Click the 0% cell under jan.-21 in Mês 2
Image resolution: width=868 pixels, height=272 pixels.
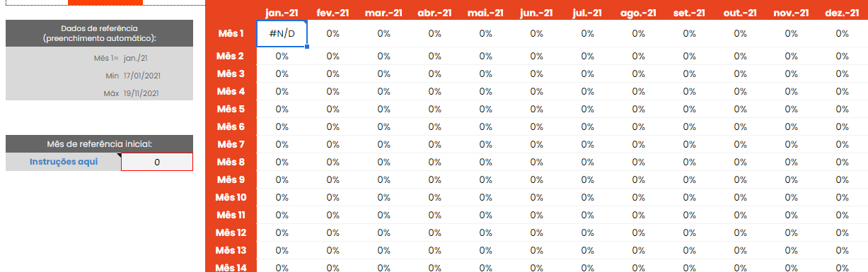click(282, 56)
